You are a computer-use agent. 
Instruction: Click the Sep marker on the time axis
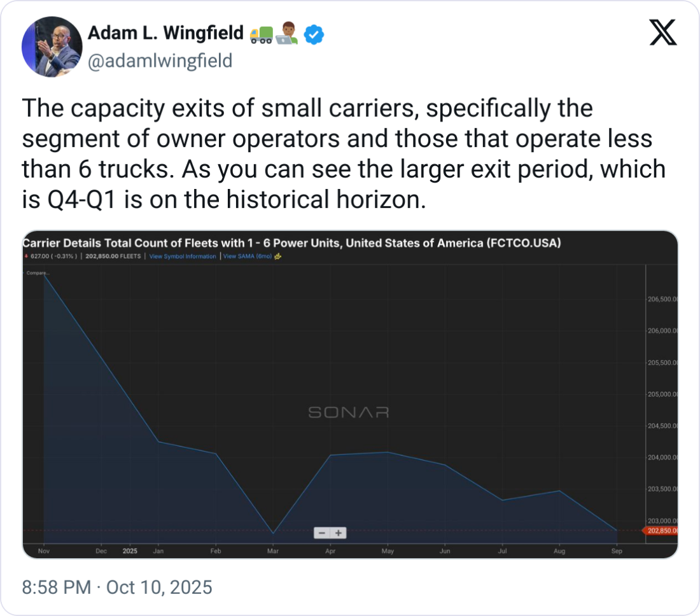pyautogui.click(x=616, y=551)
